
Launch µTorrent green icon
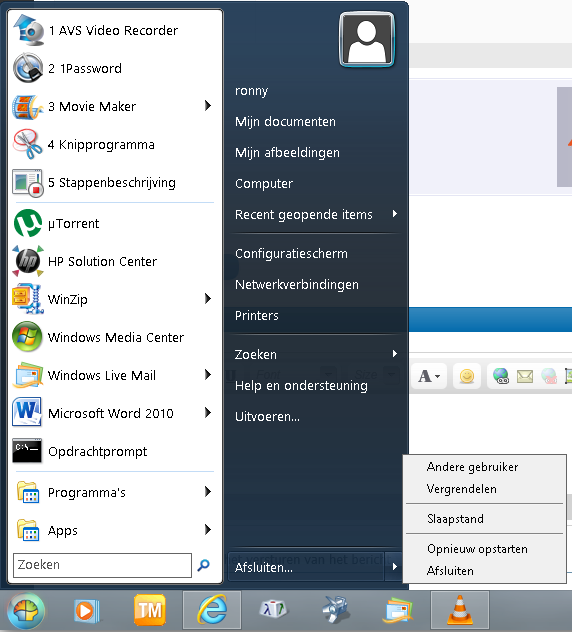(28, 223)
